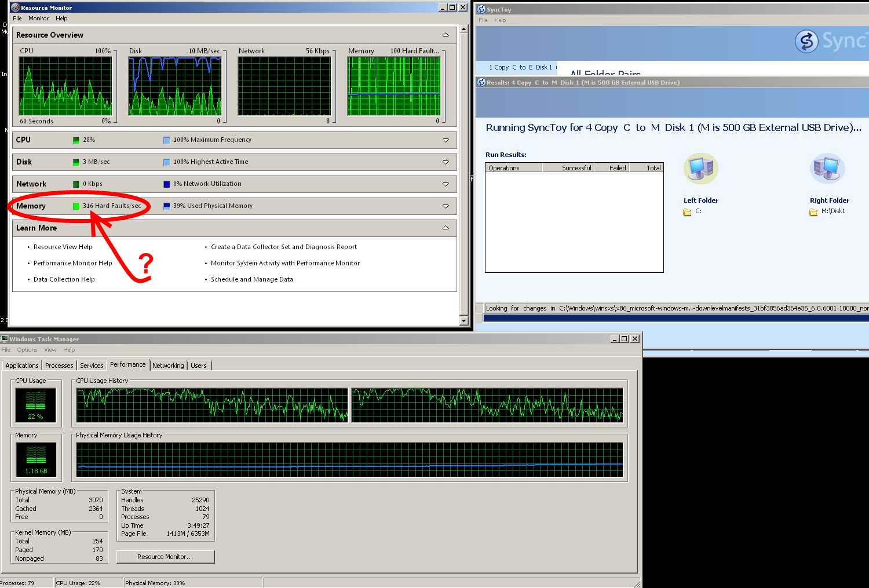Click the SyncToy logo in the blue banner
Image resolution: width=869 pixels, height=588 pixels.
coord(806,41)
